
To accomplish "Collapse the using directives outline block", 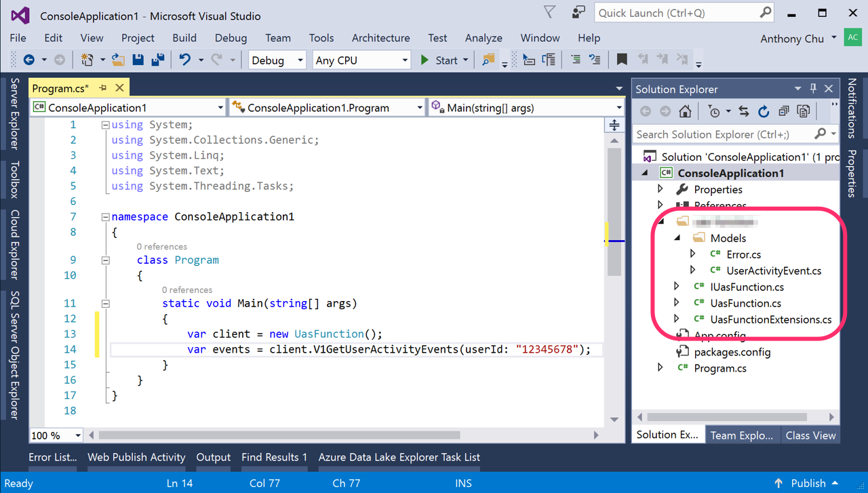I will tap(105, 125).
